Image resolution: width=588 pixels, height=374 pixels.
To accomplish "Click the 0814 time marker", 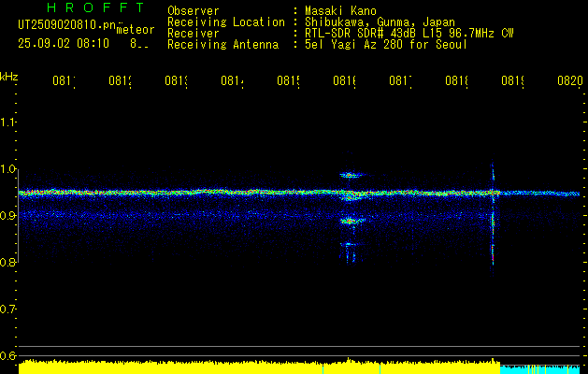I will (x=232, y=81).
